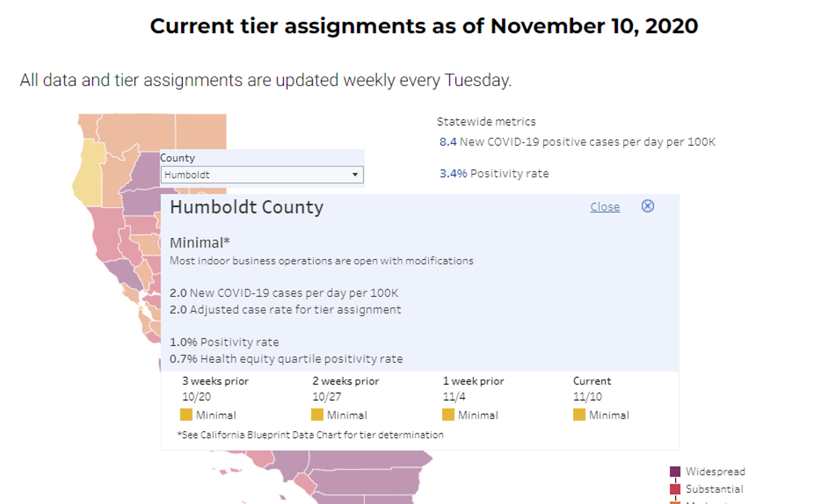Select the Widespread legend label
The height and width of the screenshot is (504, 816).
[715, 472]
